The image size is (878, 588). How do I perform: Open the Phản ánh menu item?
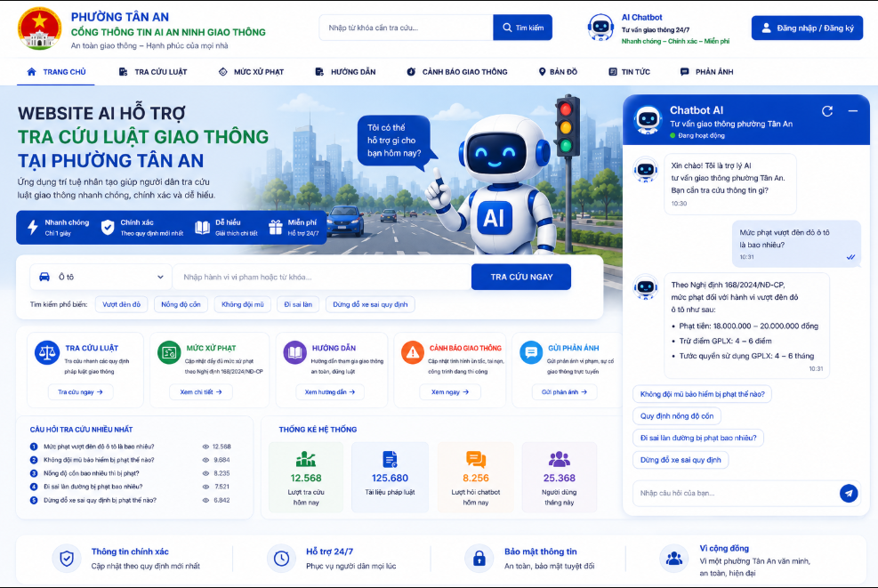(706, 72)
